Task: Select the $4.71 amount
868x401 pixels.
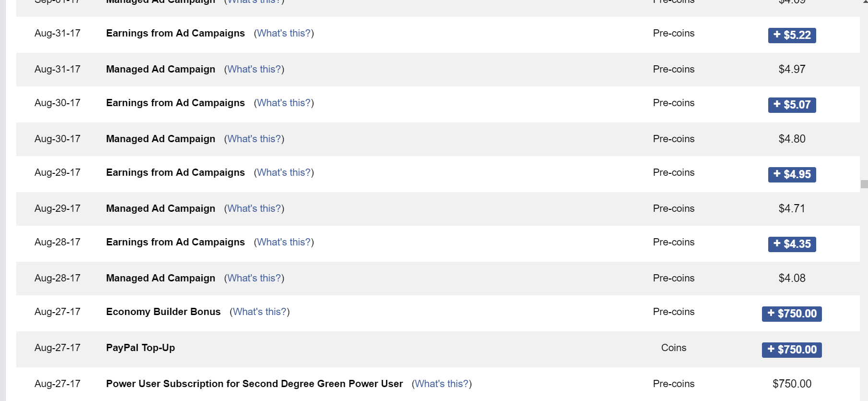Action: click(x=792, y=208)
